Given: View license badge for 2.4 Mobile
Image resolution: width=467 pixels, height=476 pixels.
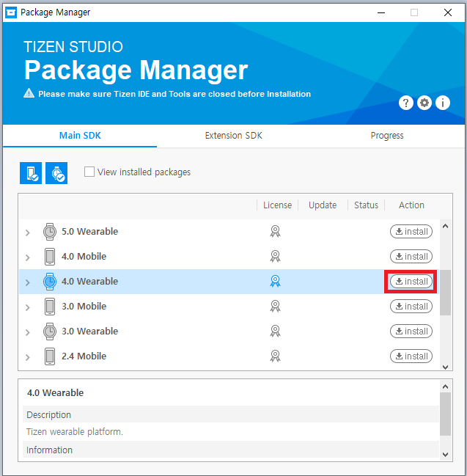Looking at the screenshot, I should (x=275, y=356).
